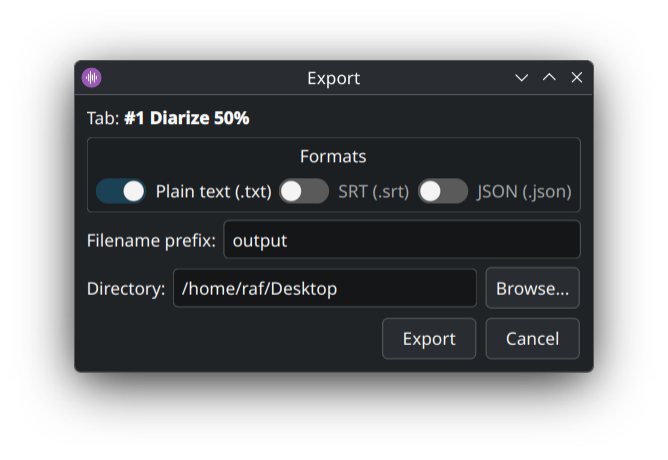
Task: Click the Directory path input field
Action: pos(325,288)
